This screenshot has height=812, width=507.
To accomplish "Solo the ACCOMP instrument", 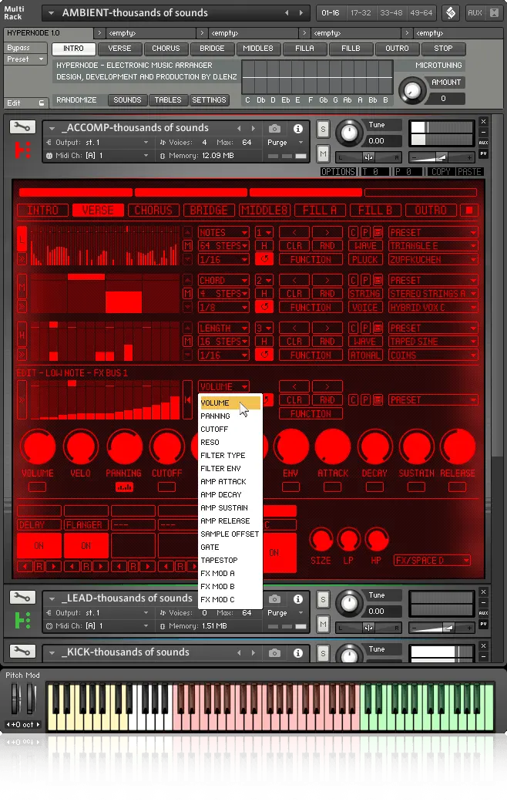I will click(x=323, y=129).
